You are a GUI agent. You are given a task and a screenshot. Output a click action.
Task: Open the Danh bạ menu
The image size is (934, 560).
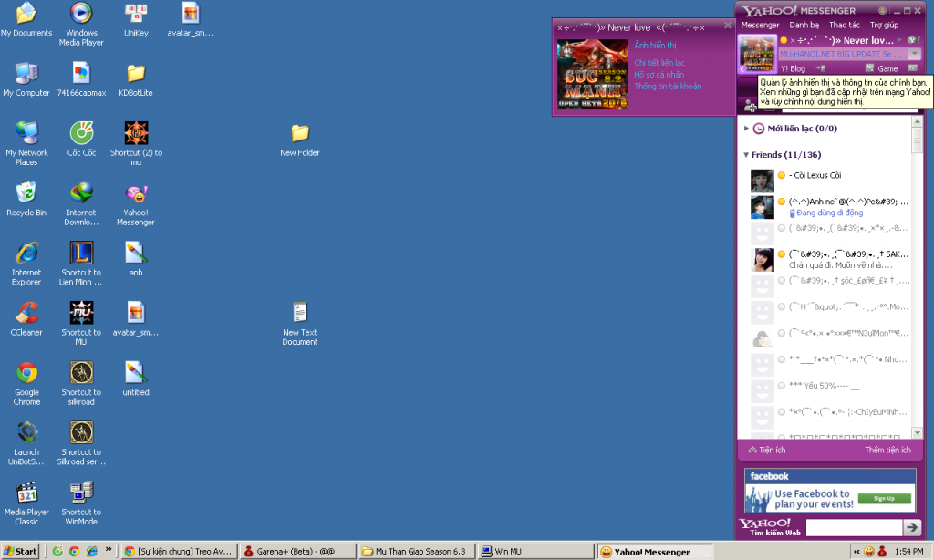[804, 25]
